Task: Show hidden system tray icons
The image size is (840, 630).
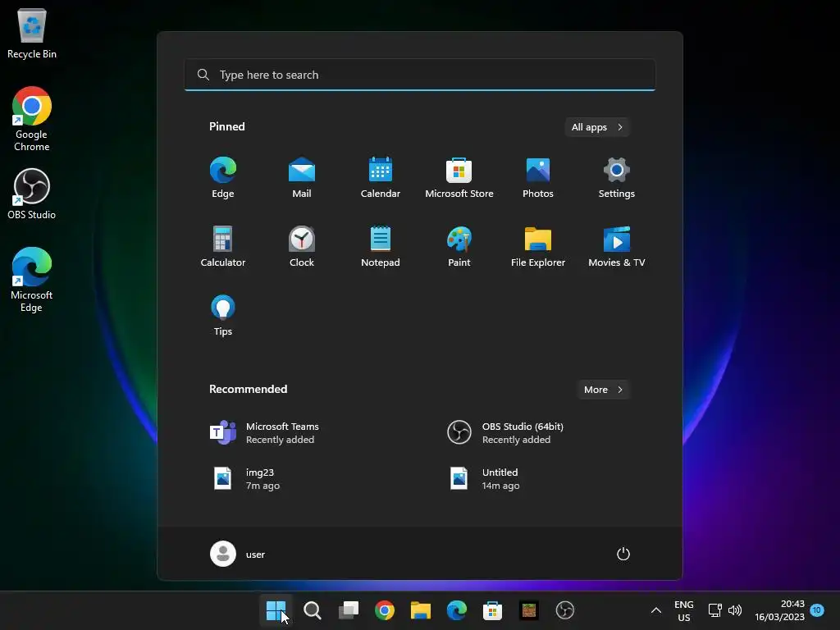Action: 655,610
